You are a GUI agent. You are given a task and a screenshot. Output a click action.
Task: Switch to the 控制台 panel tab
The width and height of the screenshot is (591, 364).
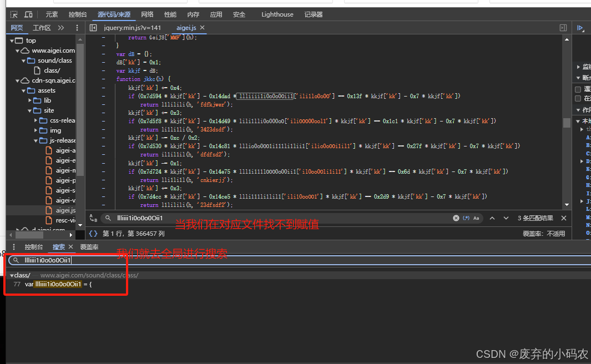[78, 14]
